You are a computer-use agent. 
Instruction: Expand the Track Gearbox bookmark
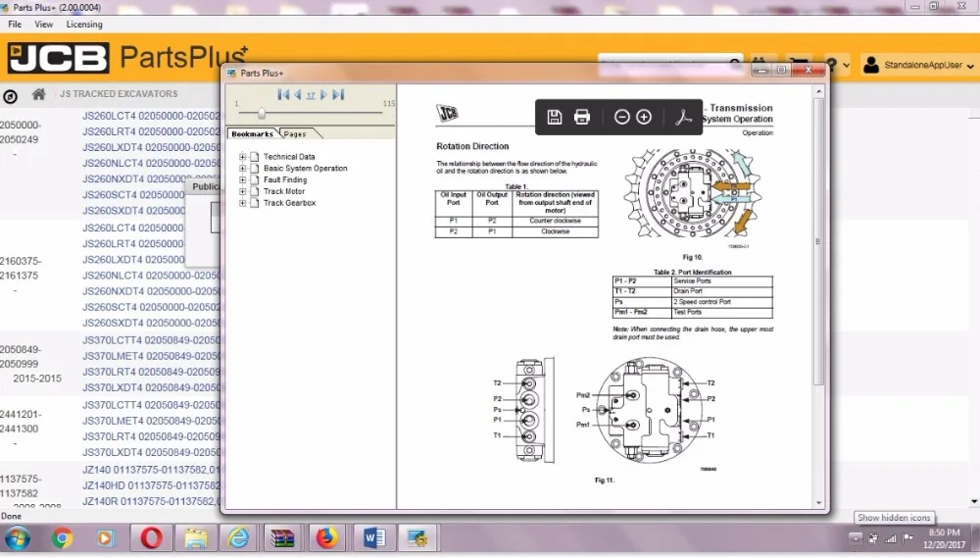[x=242, y=203]
